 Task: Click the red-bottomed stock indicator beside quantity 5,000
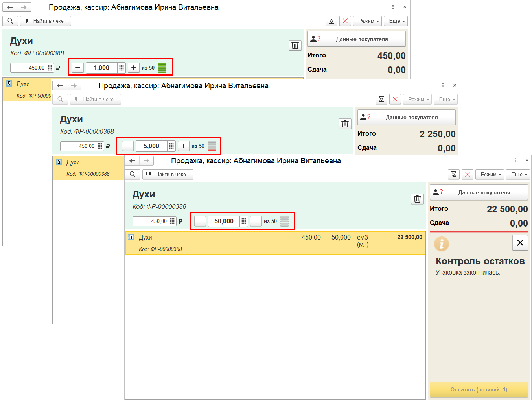coord(212,146)
